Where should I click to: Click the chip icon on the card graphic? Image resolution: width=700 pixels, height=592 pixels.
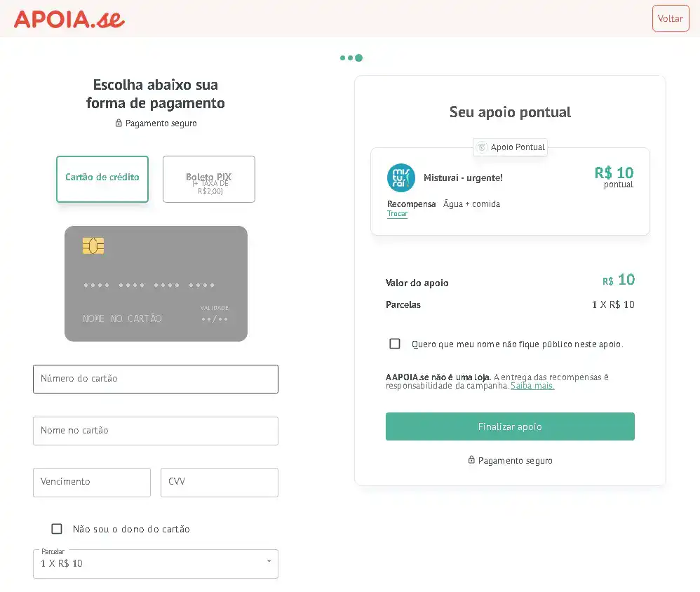(92, 246)
